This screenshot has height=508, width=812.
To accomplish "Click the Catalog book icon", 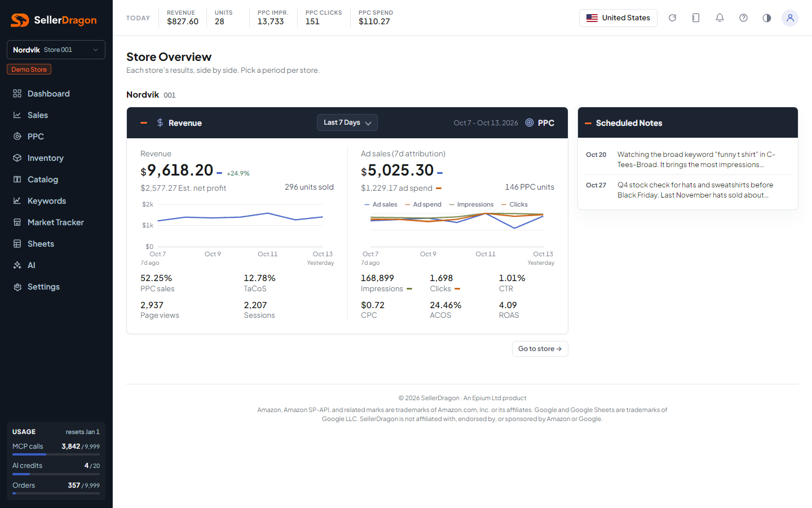I will point(17,179).
